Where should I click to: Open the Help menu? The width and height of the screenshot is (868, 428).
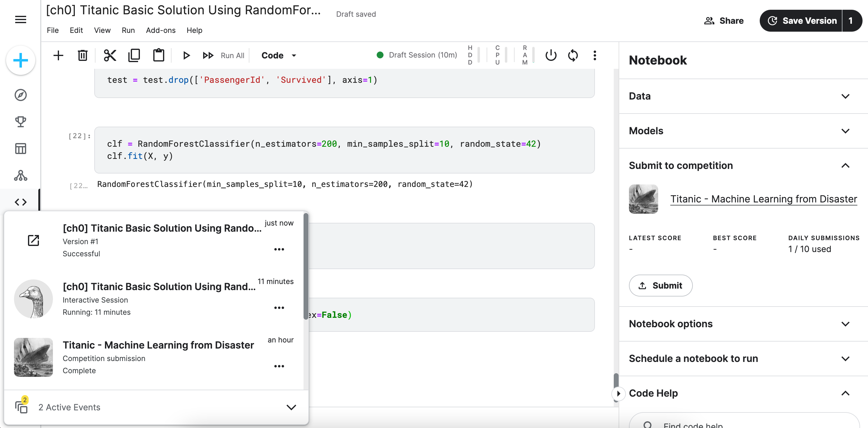coord(194,30)
